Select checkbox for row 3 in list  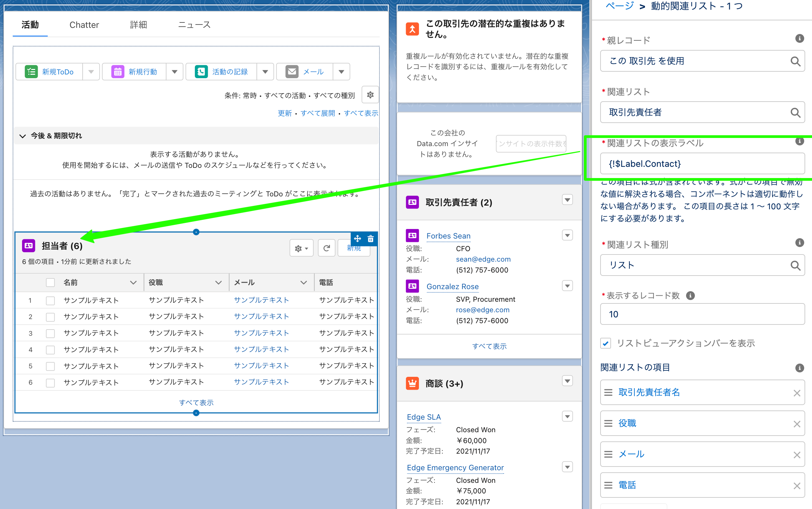click(50, 333)
